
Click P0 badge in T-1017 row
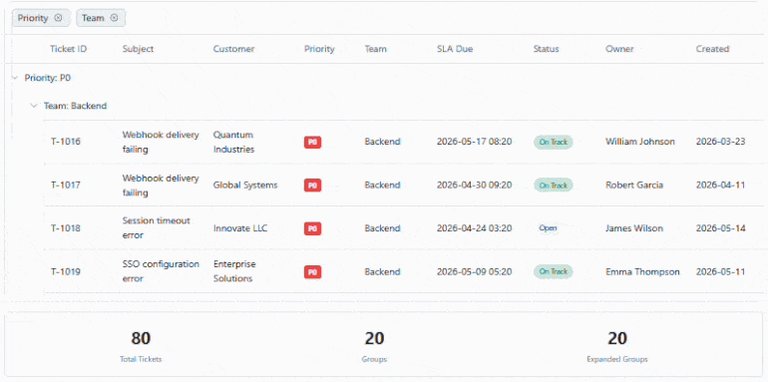pos(312,185)
